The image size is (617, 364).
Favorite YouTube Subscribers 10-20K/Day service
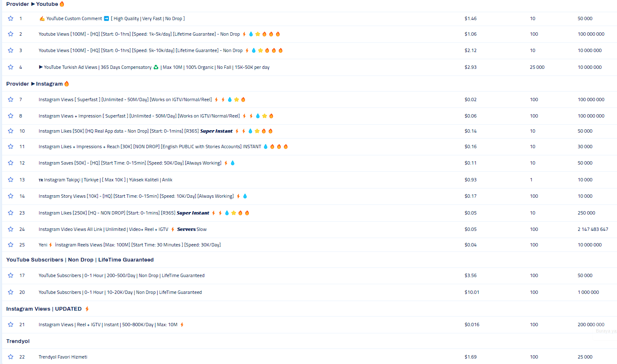pyautogui.click(x=11, y=292)
